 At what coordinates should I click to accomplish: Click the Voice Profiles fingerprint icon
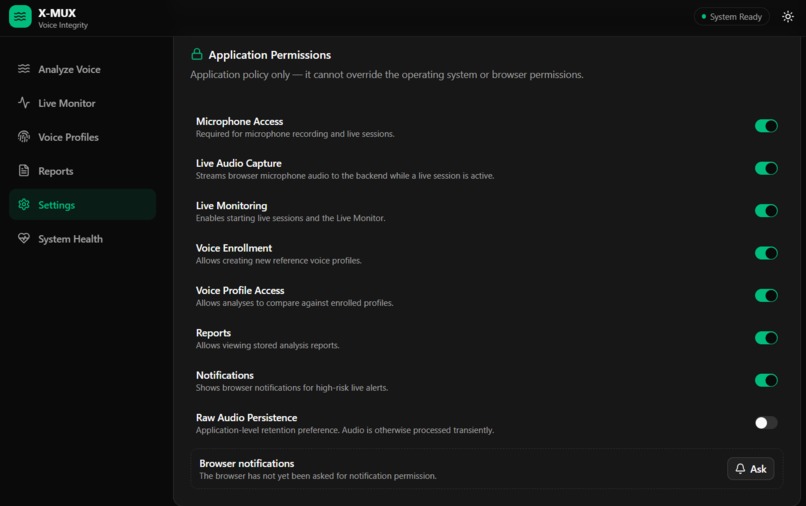(x=24, y=137)
